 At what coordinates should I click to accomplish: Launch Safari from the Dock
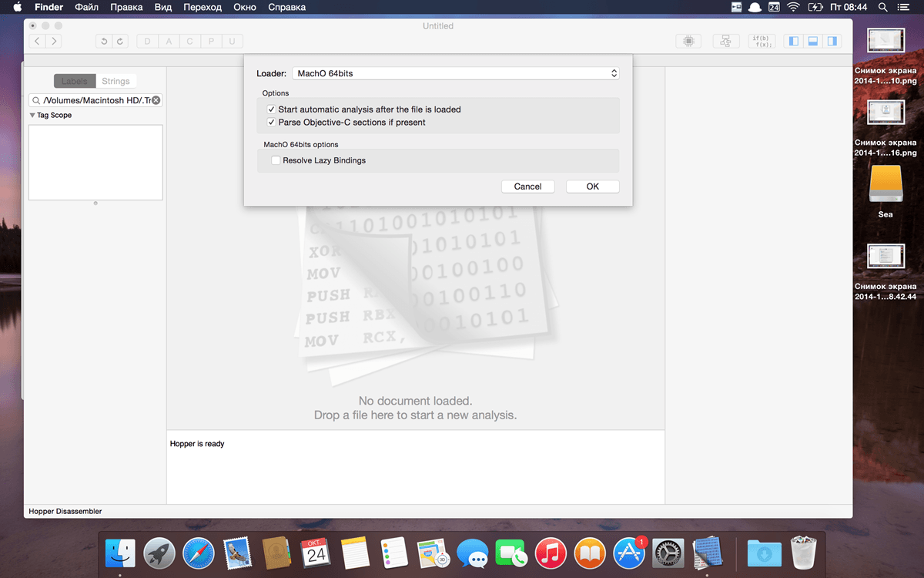[199, 553]
